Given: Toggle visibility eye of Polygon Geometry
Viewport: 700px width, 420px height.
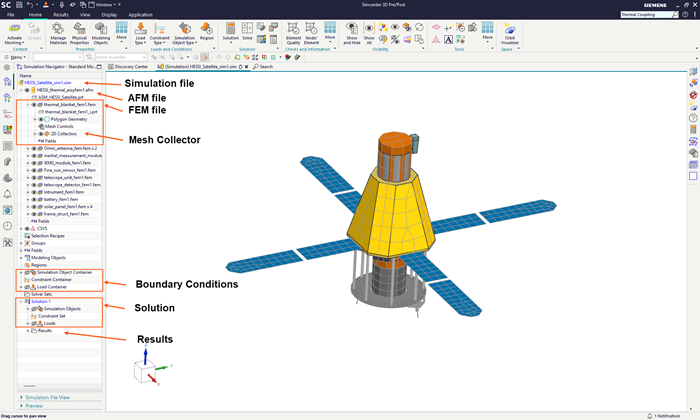Looking at the screenshot, I should pos(41,119).
